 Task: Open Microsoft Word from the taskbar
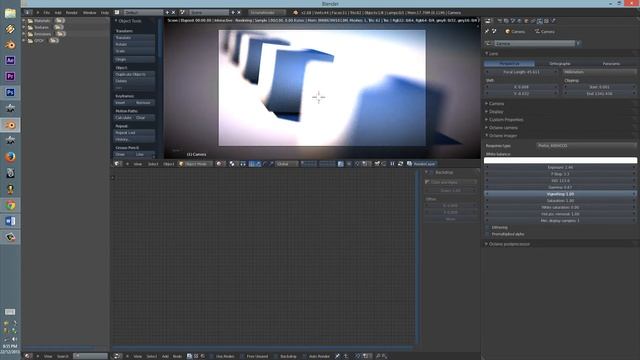coord(10,221)
